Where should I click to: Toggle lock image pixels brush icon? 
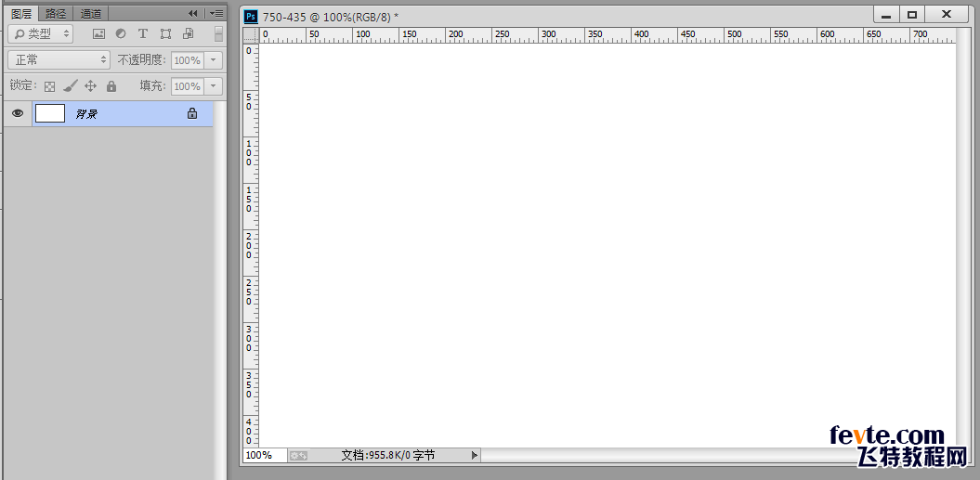(x=70, y=86)
